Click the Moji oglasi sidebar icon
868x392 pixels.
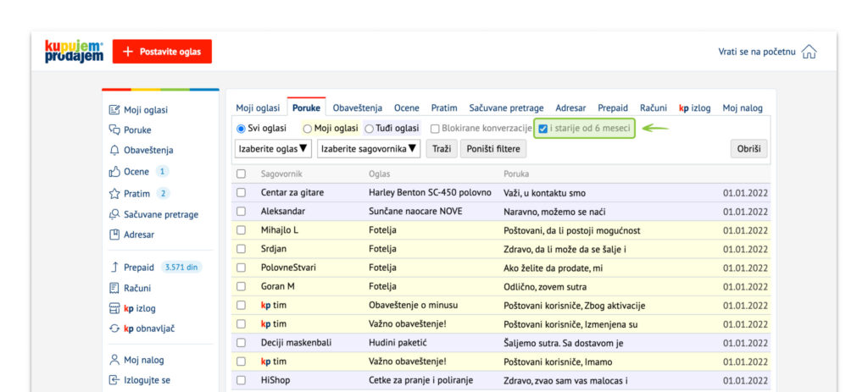click(x=114, y=110)
